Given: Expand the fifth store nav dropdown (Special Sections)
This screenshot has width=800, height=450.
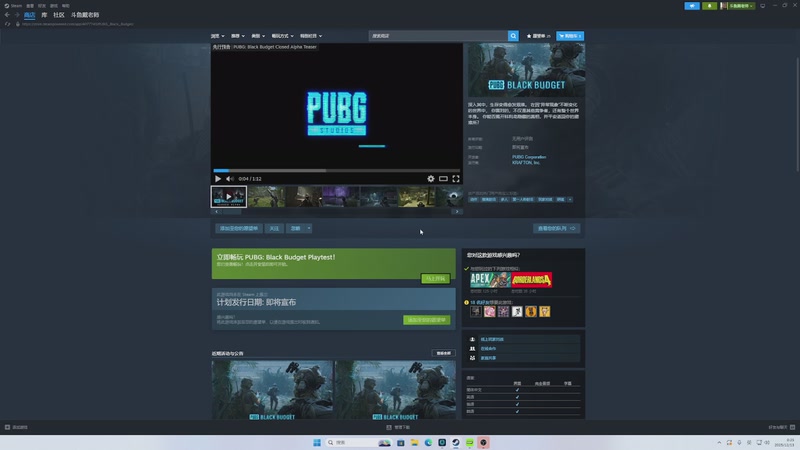Looking at the screenshot, I should (311, 36).
